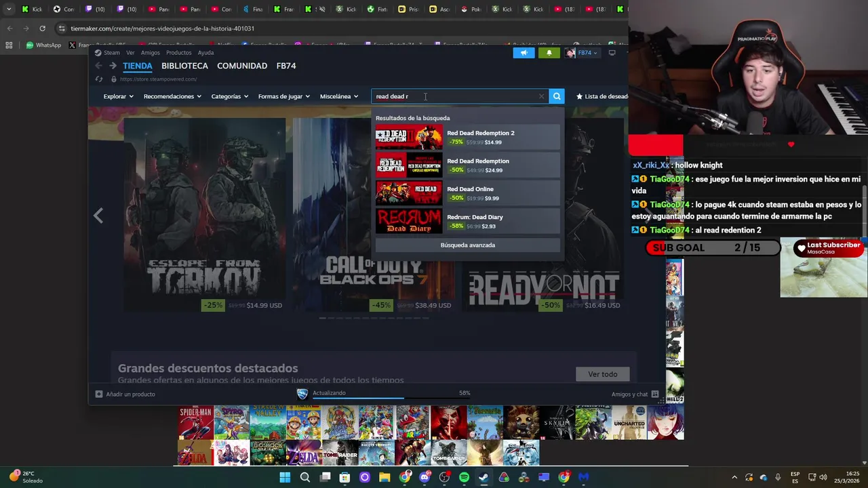Open the Amigos y chat icon
The width and height of the screenshot is (868, 488).
point(654,394)
